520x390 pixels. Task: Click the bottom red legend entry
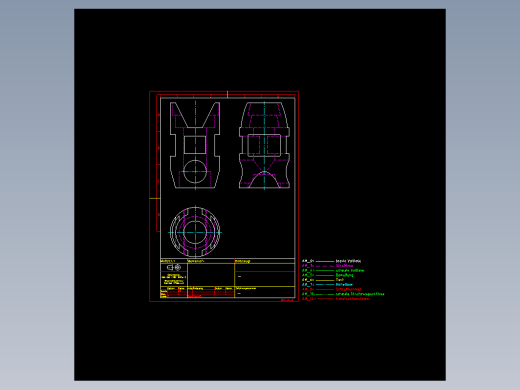point(335,299)
